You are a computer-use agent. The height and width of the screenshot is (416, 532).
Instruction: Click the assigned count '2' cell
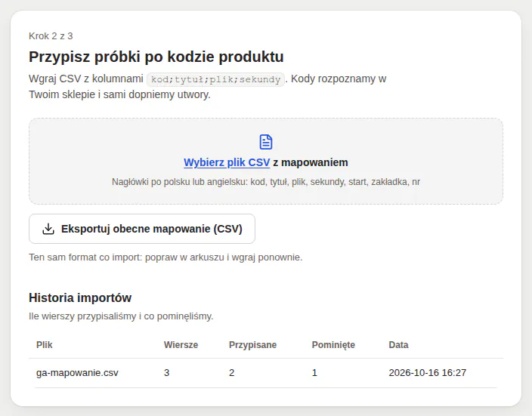click(x=232, y=373)
